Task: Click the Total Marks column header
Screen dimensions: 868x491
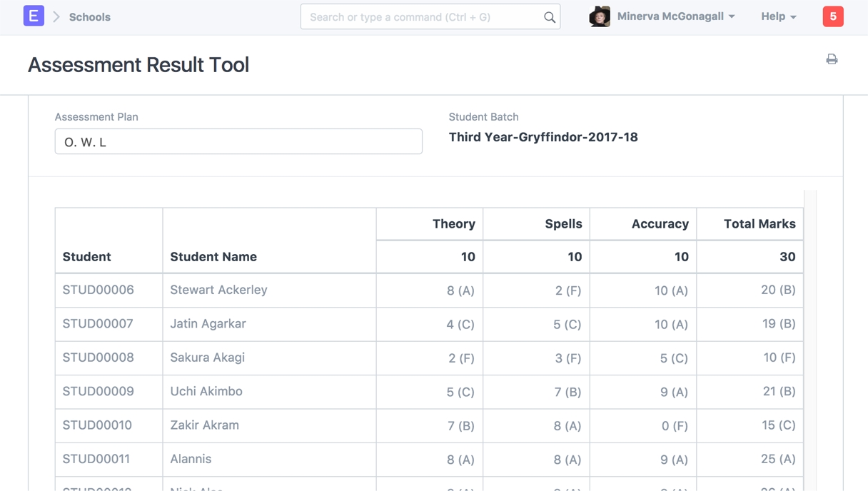Action: pyautogui.click(x=759, y=224)
